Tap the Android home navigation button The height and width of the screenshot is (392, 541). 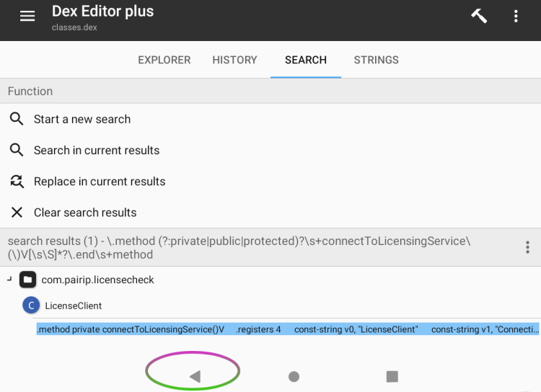(294, 376)
